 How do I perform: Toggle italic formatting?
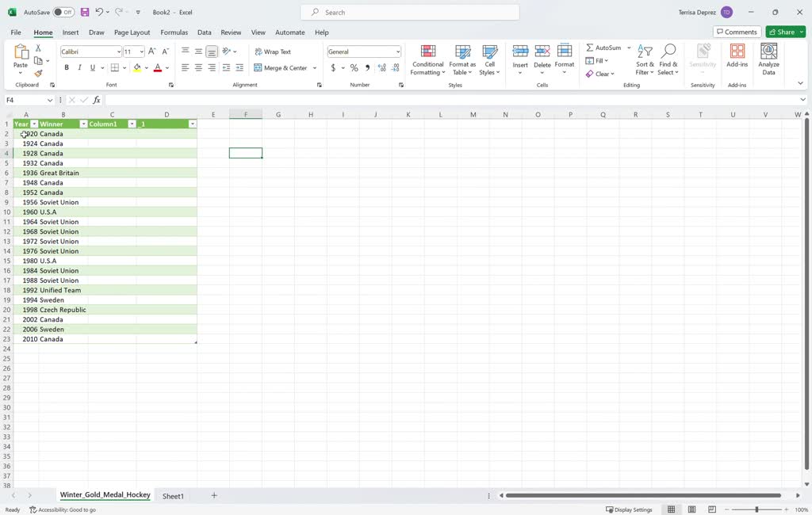tap(79, 67)
